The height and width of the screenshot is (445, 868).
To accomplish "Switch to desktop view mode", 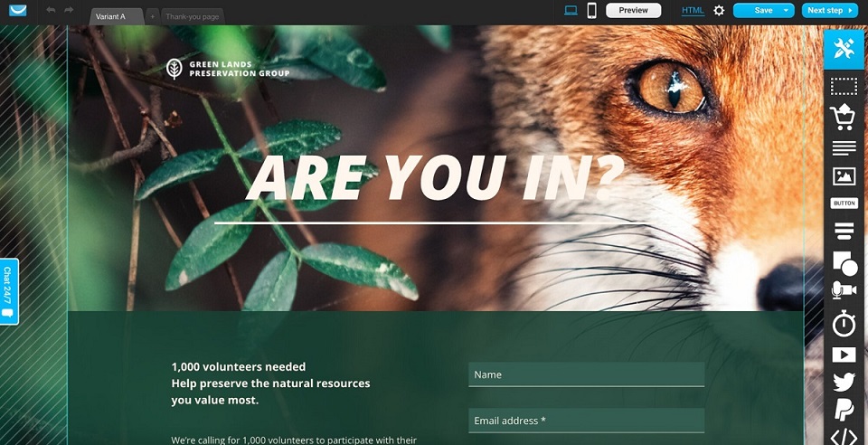I will (x=571, y=10).
